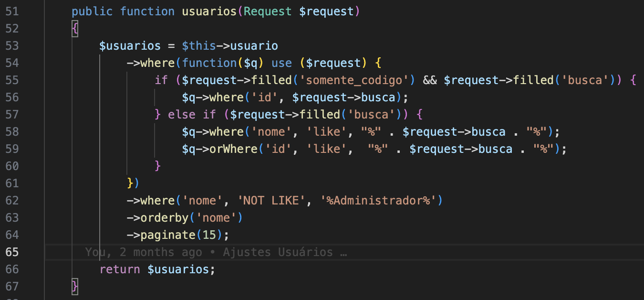This screenshot has width=644, height=300.
Task: Click line number 65 in the gutter
Action: (x=12, y=252)
